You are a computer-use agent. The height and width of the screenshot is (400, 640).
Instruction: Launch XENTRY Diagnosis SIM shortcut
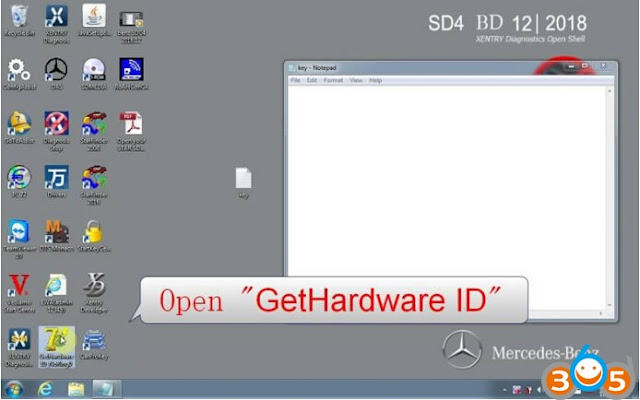(19, 348)
